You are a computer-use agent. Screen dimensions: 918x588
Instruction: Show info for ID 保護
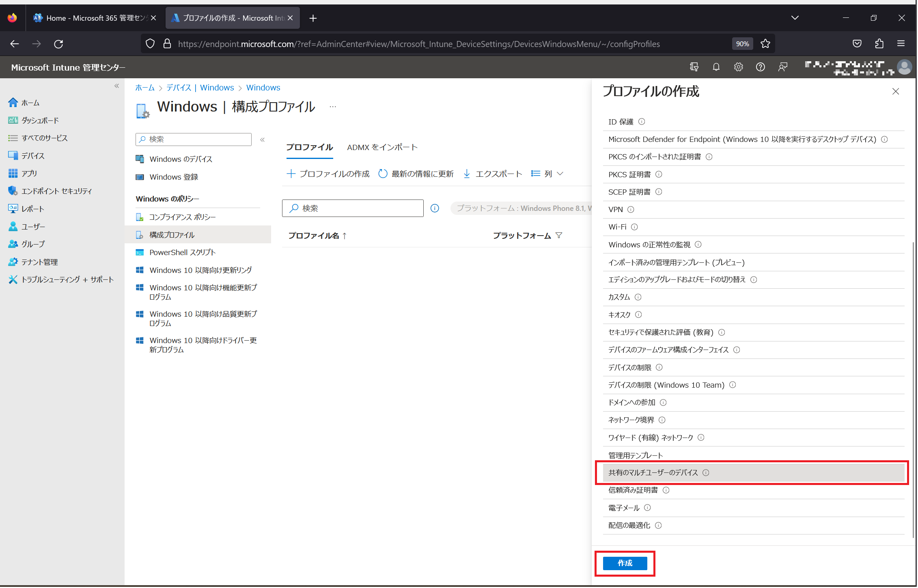642,122
